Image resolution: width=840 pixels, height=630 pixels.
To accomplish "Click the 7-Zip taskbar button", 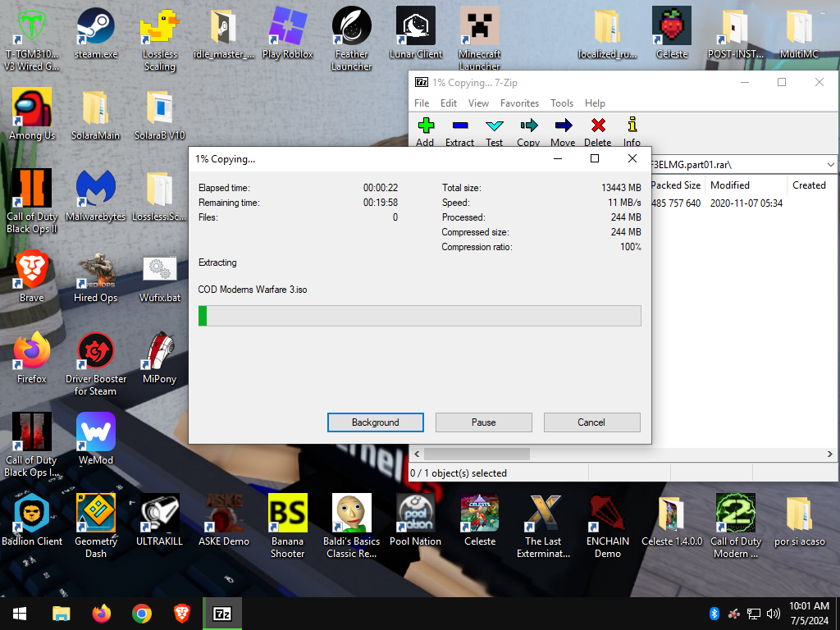I will 222,614.
